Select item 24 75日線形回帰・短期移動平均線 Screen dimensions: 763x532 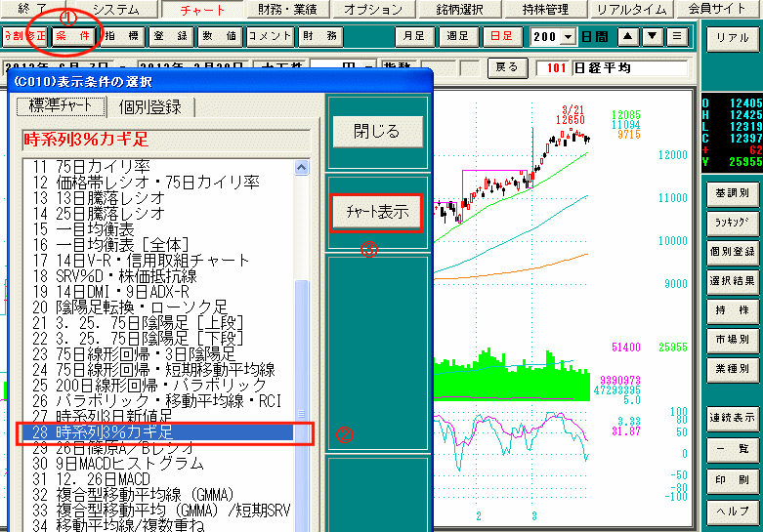[x=158, y=370]
